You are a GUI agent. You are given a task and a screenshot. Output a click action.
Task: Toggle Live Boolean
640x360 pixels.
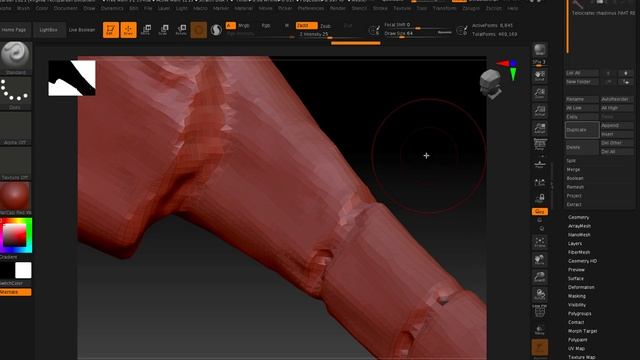click(x=82, y=30)
